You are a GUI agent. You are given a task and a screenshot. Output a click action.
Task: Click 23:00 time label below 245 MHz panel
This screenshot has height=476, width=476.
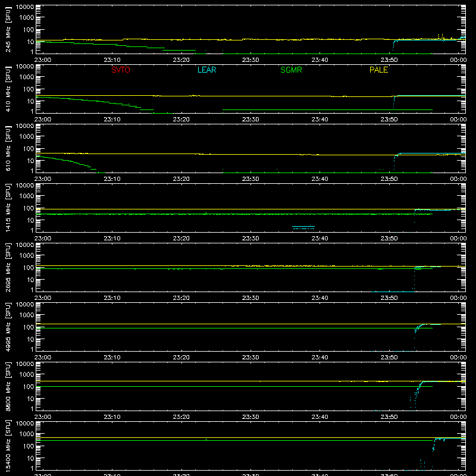point(42,60)
